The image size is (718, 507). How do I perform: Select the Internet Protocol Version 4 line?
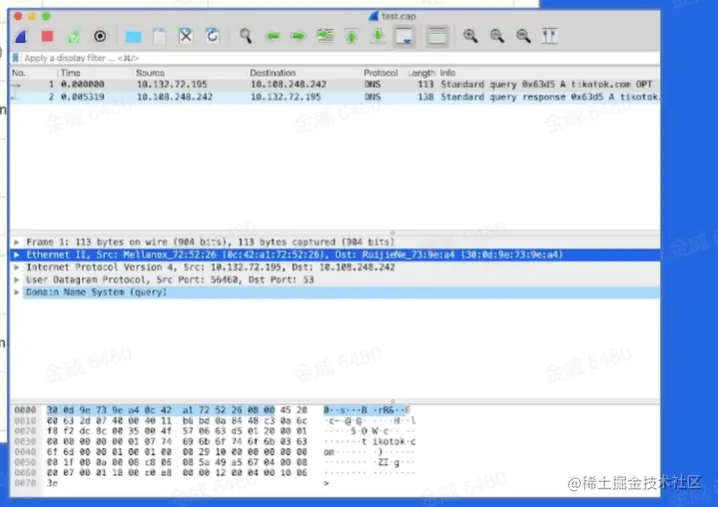click(x=210, y=267)
